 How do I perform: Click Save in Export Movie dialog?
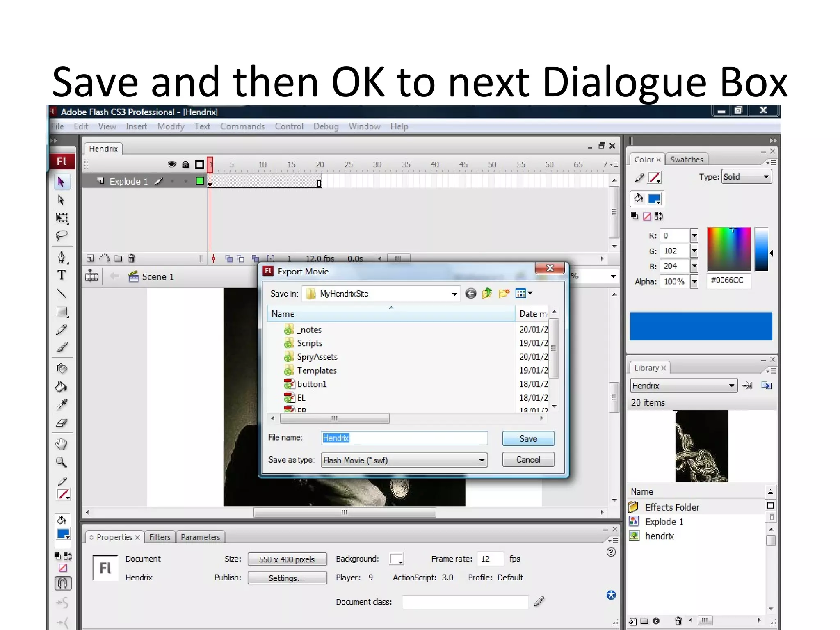coord(528,438)
